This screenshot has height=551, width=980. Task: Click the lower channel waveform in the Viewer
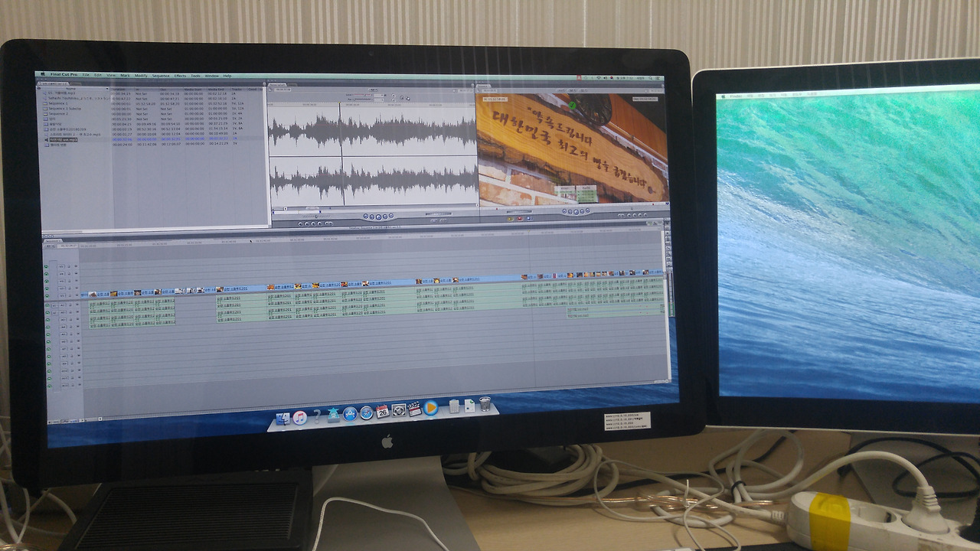coord(373,181)
